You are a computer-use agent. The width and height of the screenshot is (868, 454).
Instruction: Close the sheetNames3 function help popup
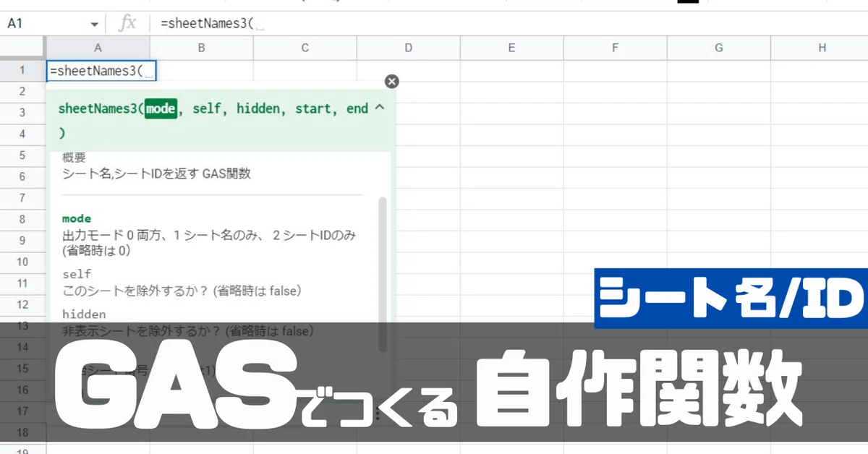point(391,81)
